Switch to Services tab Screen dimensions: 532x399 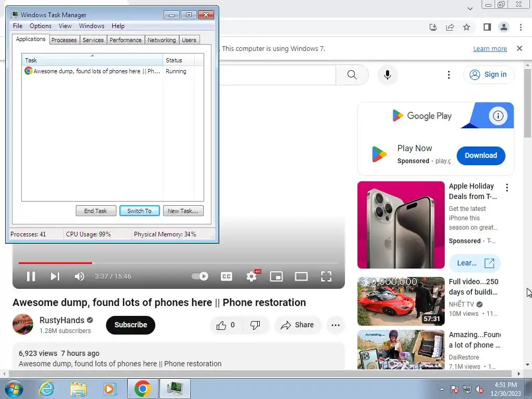click(x=94, y=40)
